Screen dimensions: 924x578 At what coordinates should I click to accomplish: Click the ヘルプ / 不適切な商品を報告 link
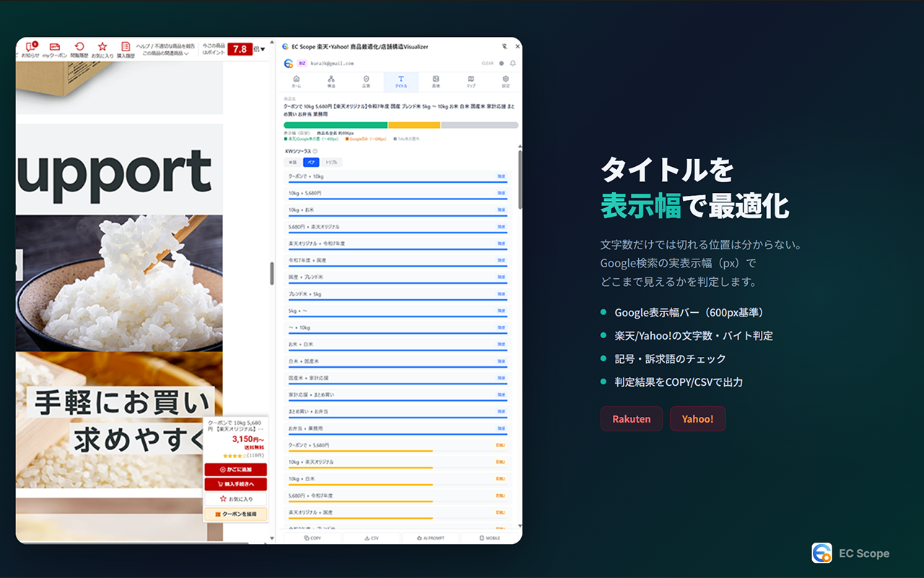[x=165, y=46]
